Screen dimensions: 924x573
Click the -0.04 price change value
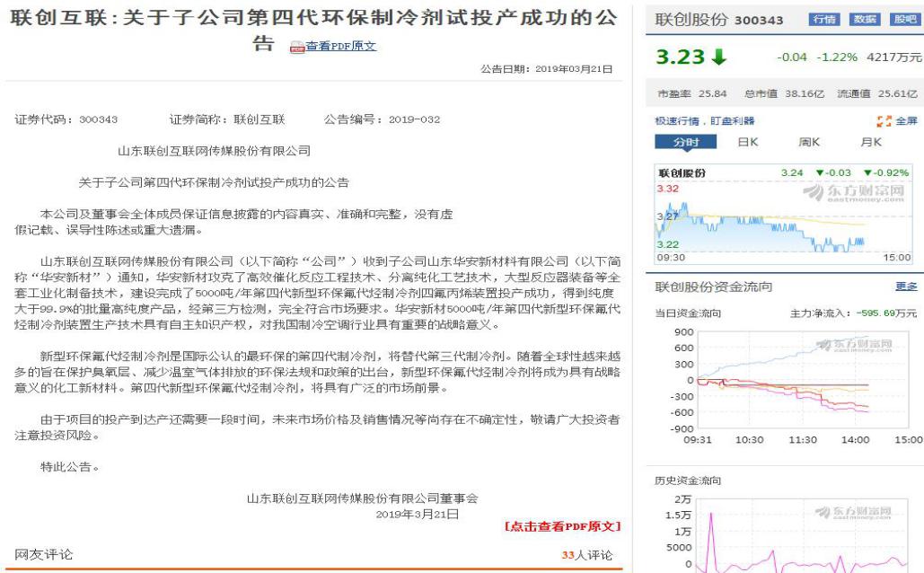pyautogui.click(x=791, y=57)
